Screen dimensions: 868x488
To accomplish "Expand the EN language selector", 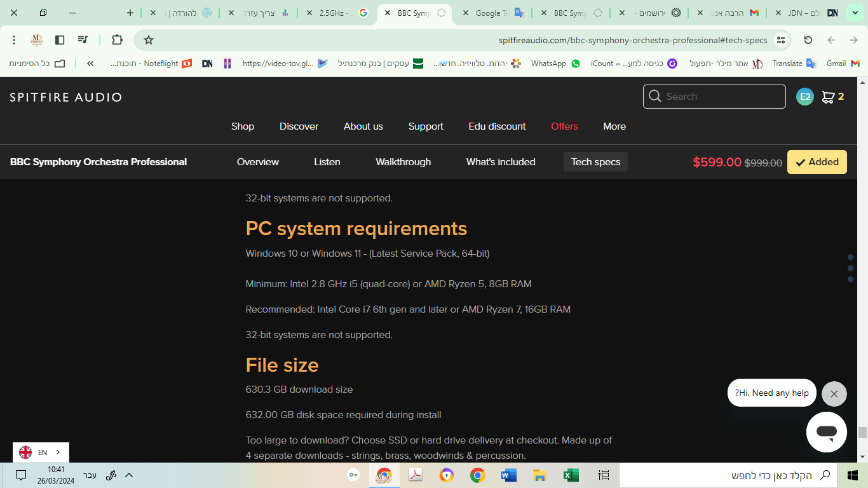I will pyautogui.click(x=41, y=452).
